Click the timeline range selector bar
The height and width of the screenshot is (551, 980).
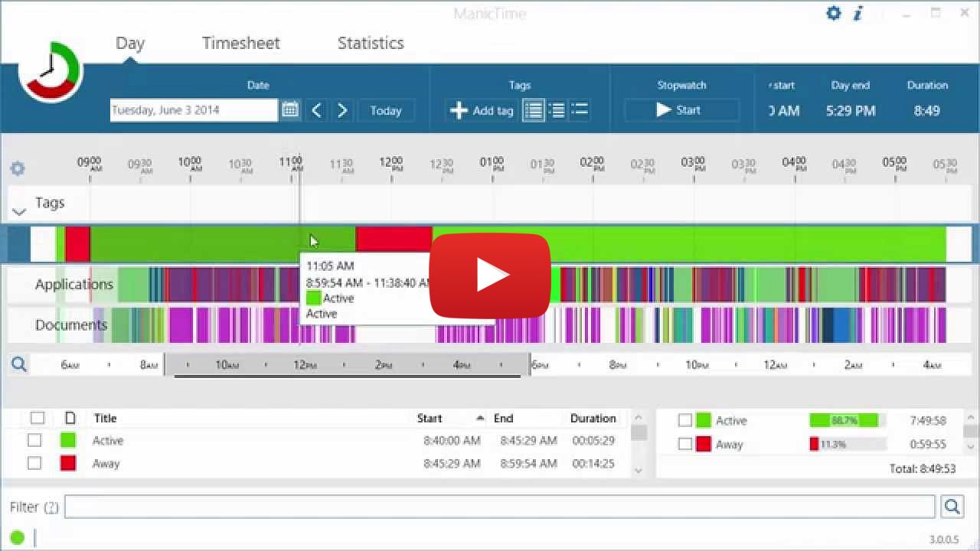point(347,364)
